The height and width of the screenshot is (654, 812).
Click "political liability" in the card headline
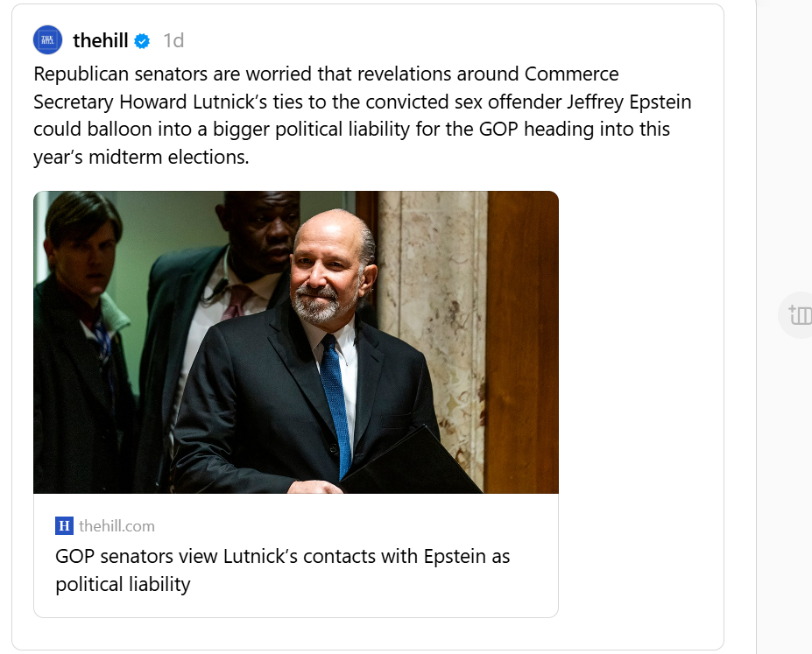point(123,584)
